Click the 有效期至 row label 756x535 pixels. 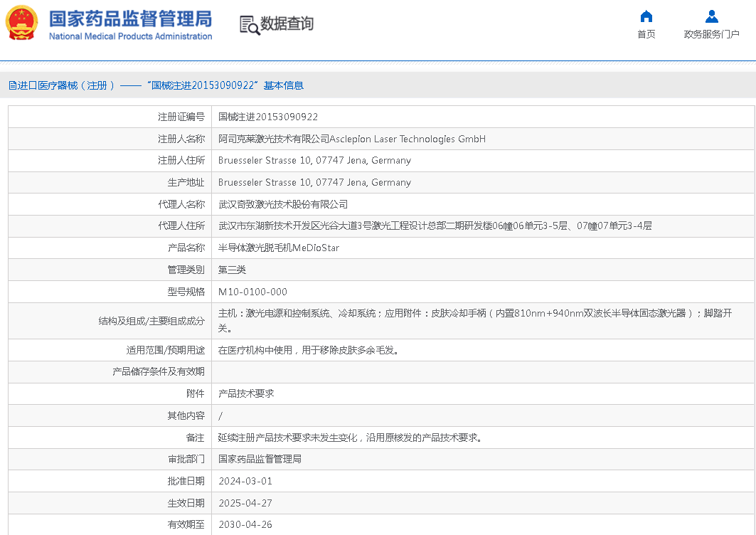[x=186, y=524]
